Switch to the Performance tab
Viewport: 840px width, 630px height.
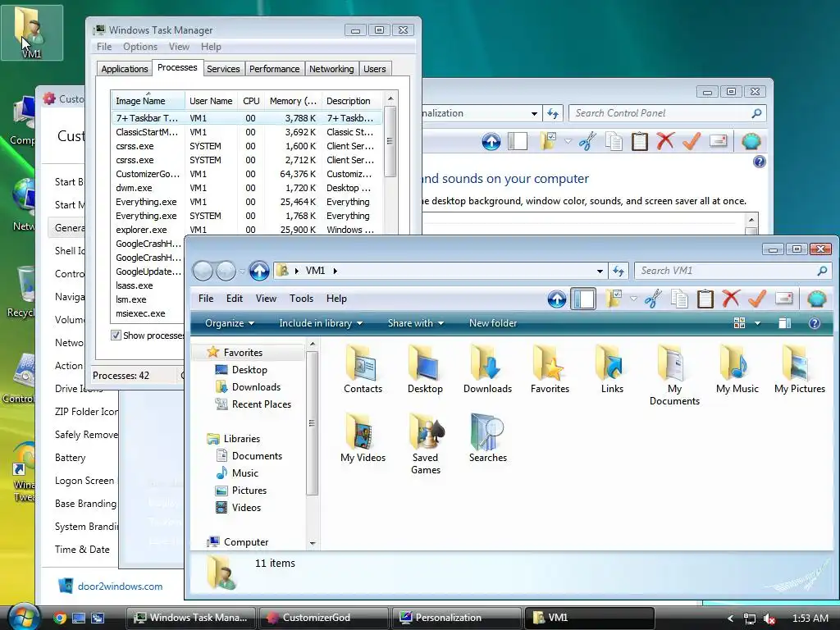pos(274,69)
